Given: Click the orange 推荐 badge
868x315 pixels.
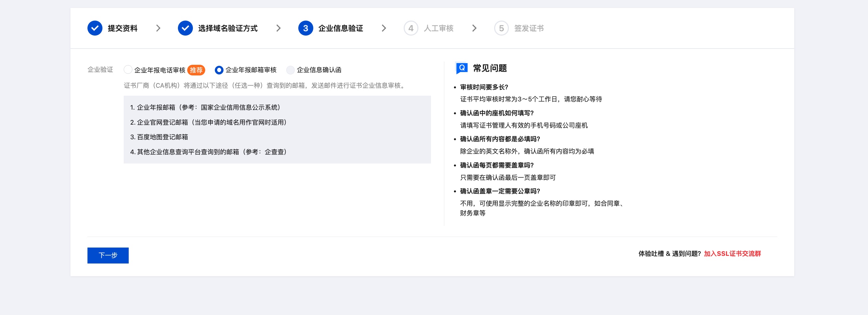Looking at the screenshot, I should tap(196, 70).
